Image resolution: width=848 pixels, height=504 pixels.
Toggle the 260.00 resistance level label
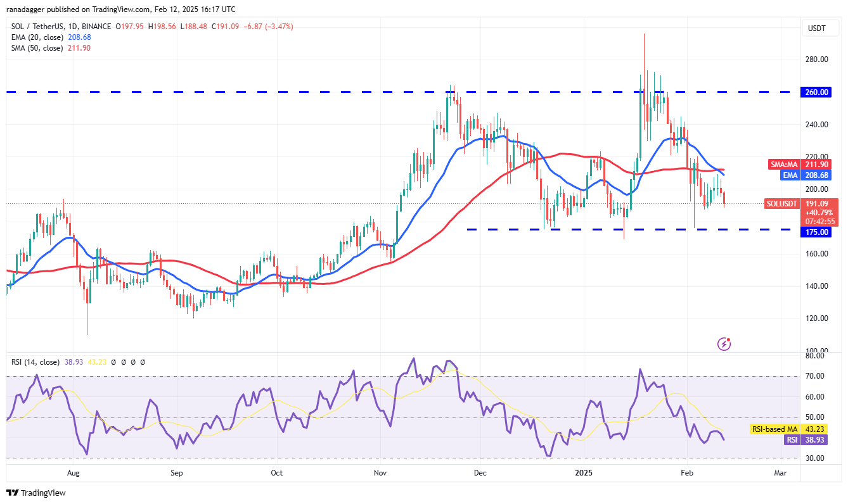coord(816,92)
